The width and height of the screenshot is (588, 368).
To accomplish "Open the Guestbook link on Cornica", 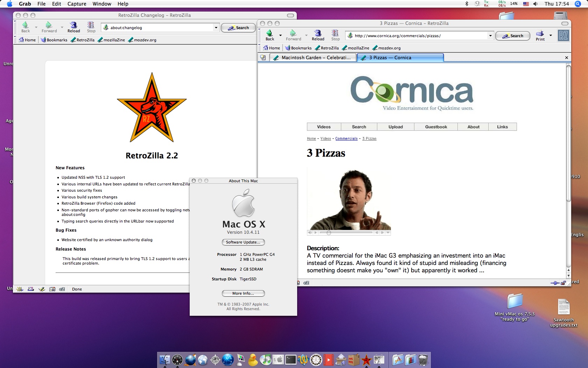I will point(436,127).
